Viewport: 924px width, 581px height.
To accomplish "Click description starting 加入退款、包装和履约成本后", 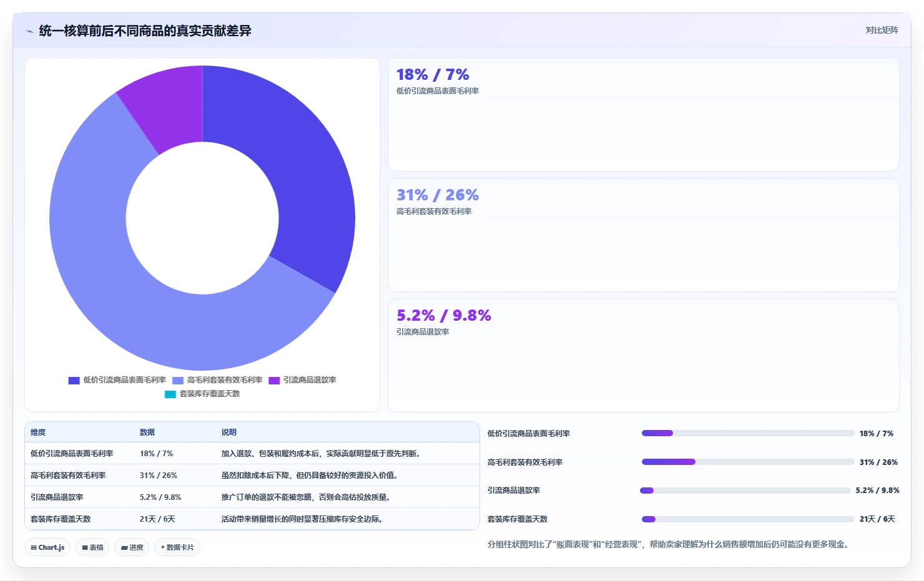I will click(323, 454).
